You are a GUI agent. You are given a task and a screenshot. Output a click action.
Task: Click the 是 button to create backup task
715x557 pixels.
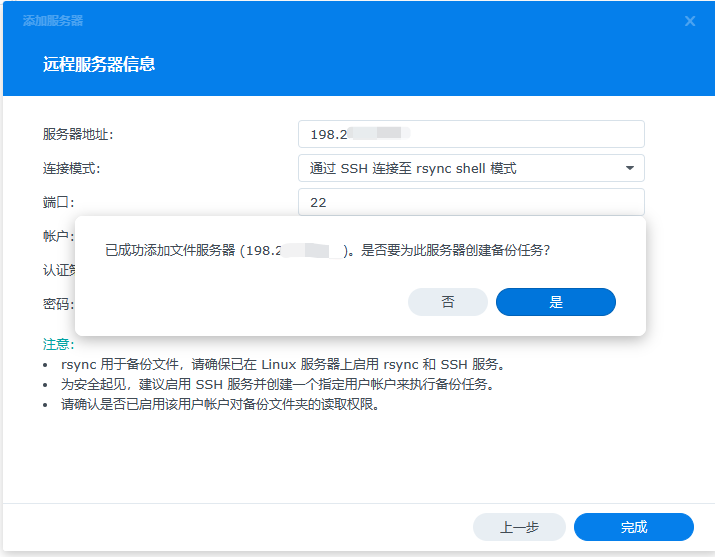[555, 302]
